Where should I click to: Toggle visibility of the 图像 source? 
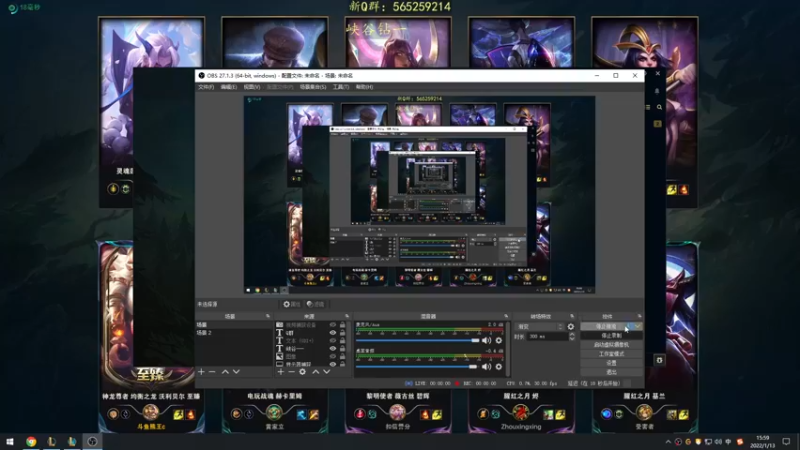pos(333,356)
